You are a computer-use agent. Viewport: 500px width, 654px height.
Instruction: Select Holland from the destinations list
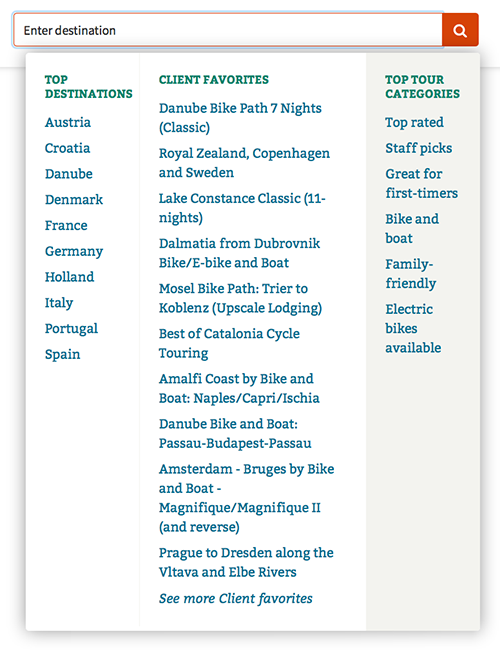[70, 277]
